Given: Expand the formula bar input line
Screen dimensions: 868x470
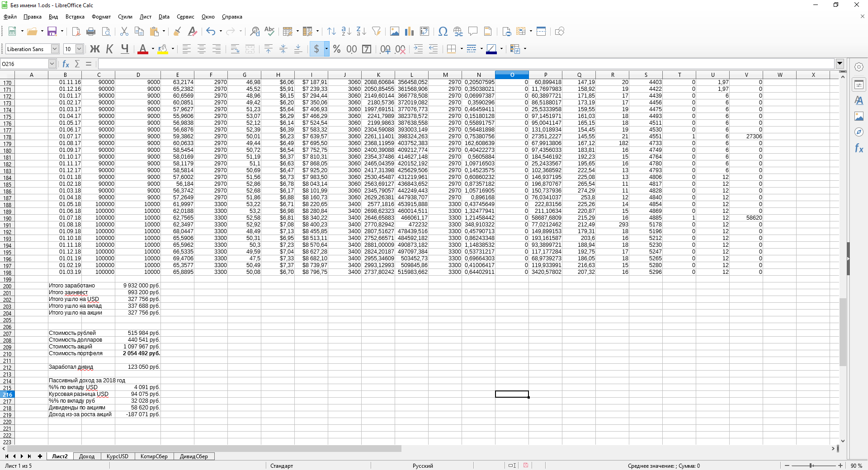Looking at the screenshot, I should (840, 64).
